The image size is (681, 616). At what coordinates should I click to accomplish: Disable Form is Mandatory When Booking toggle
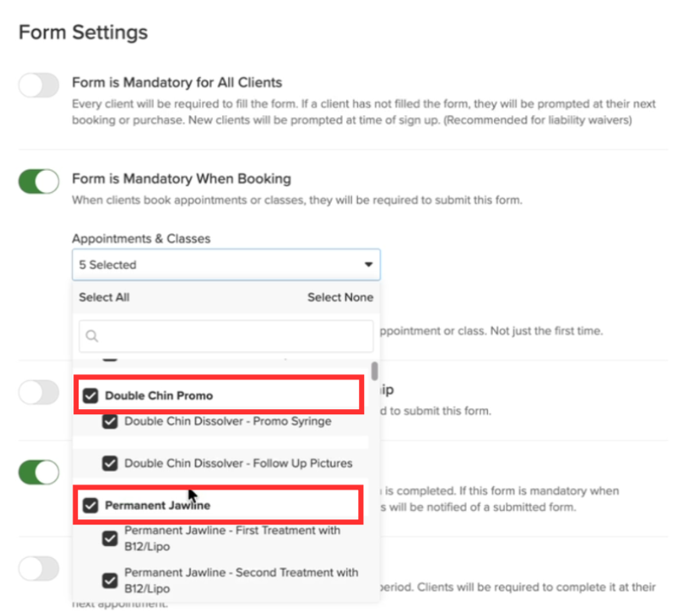38,182
